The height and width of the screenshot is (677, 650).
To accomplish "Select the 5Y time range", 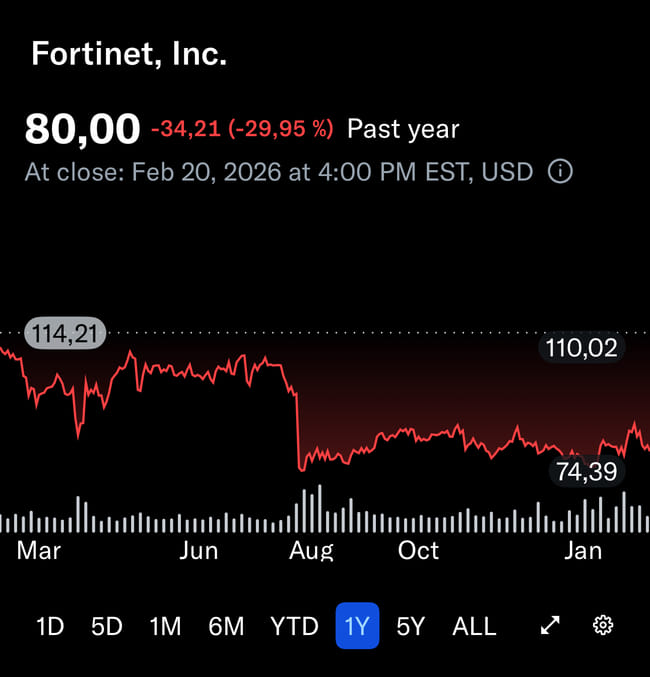I will click(x=411, y=626).
